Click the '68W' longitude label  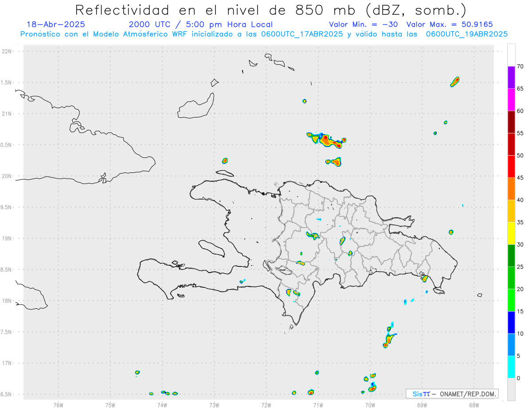pos(473,405)
